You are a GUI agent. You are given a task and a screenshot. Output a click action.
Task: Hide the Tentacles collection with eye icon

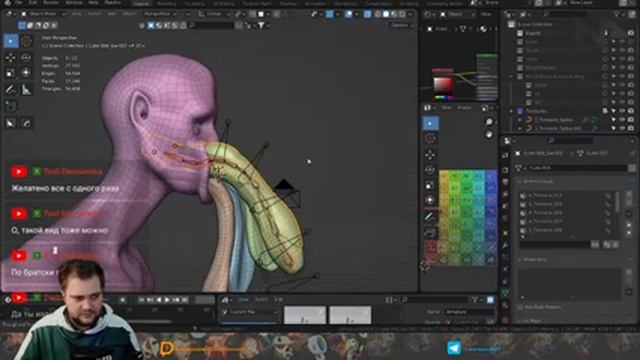(622, 111)
